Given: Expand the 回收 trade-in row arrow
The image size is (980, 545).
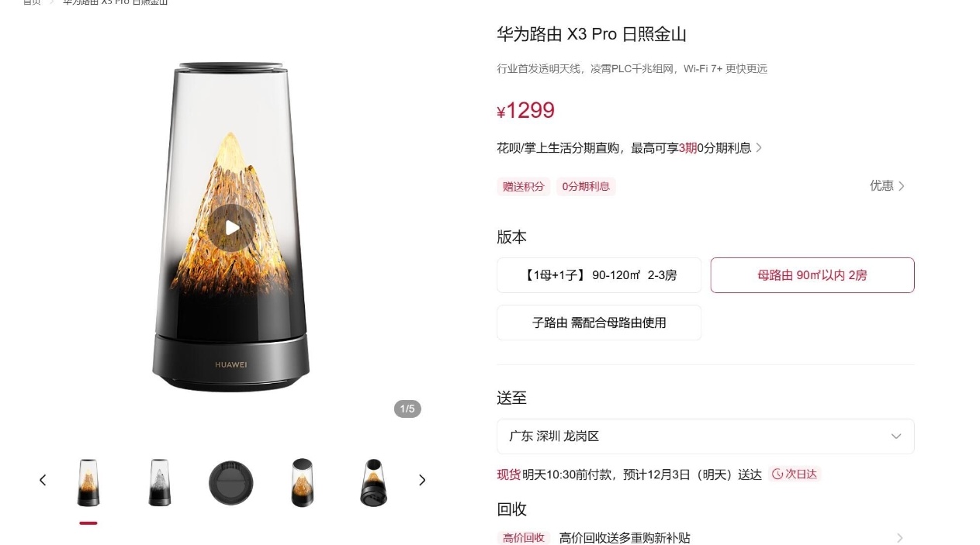Looking at the screenshot, I should click(900, 538).
